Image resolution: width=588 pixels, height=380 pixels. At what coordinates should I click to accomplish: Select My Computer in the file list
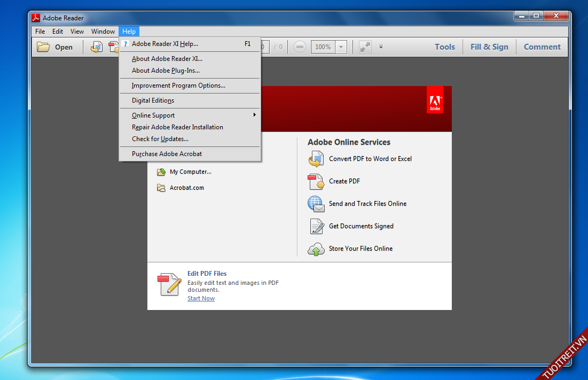pyautogui.click(x=190, y=172)
